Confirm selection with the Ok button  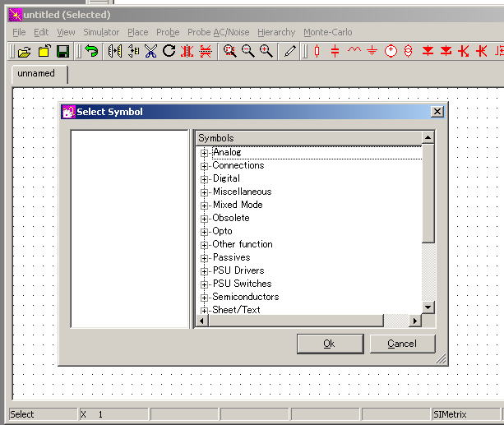point(330,344)
